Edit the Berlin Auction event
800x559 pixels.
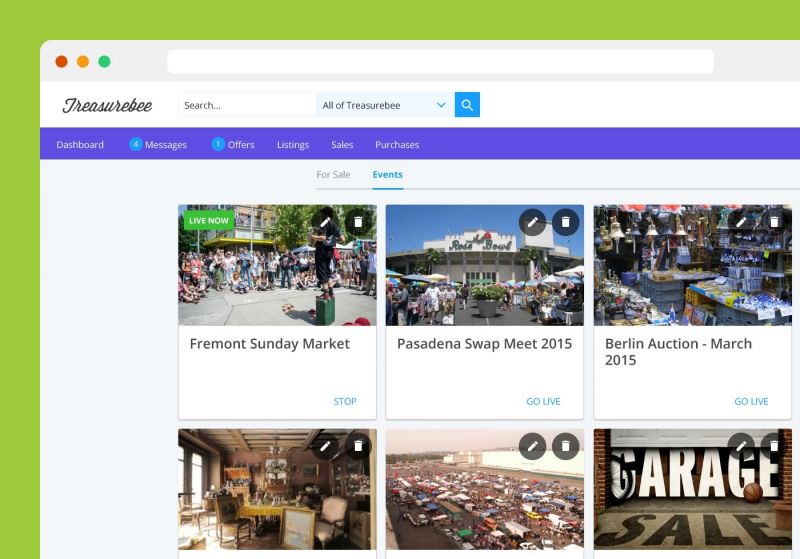741,222
